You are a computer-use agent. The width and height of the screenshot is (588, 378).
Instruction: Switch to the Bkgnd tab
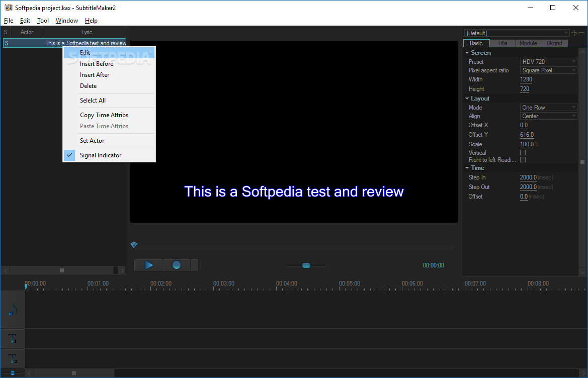coord(554,43)
